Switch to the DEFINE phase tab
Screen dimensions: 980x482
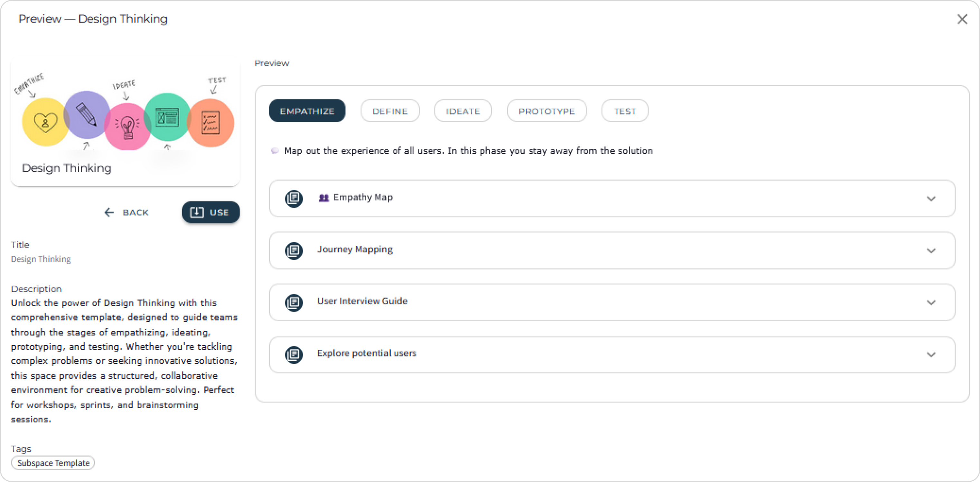(x=389, y=111)
